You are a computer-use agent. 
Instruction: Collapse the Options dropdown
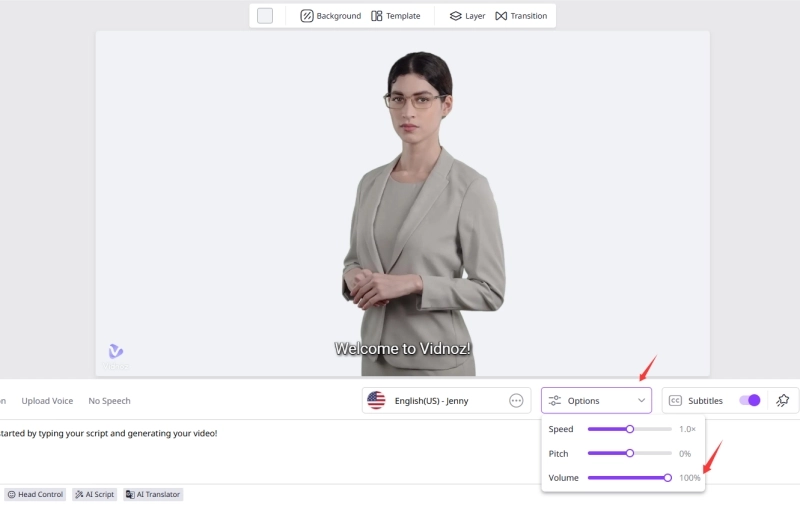596,401
